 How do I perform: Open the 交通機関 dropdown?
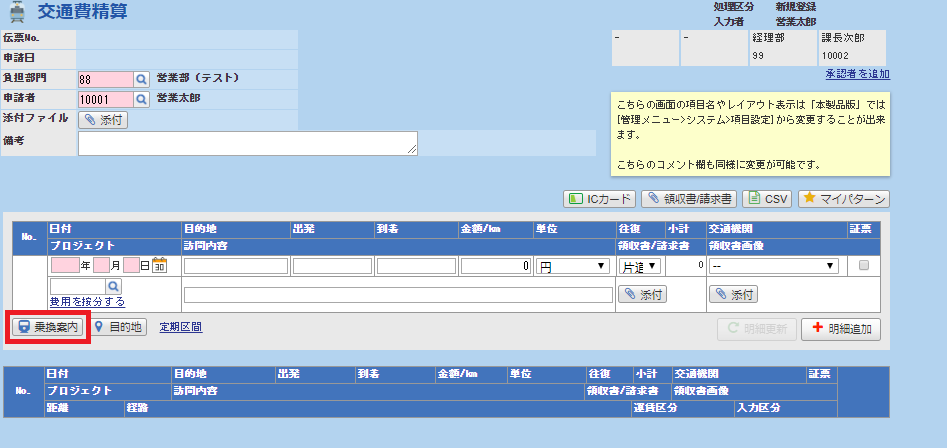tap(774, 266)
